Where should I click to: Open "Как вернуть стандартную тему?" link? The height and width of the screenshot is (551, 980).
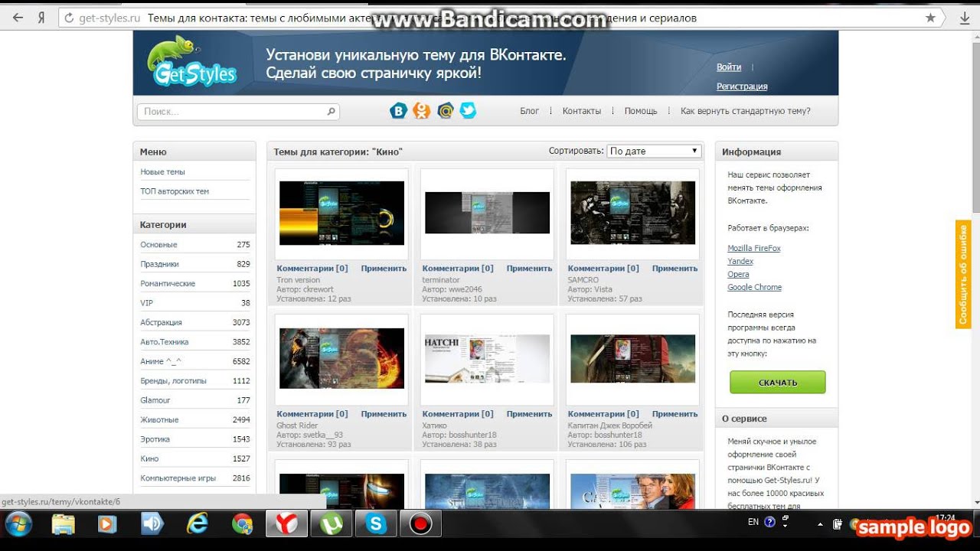click(746, 111)
